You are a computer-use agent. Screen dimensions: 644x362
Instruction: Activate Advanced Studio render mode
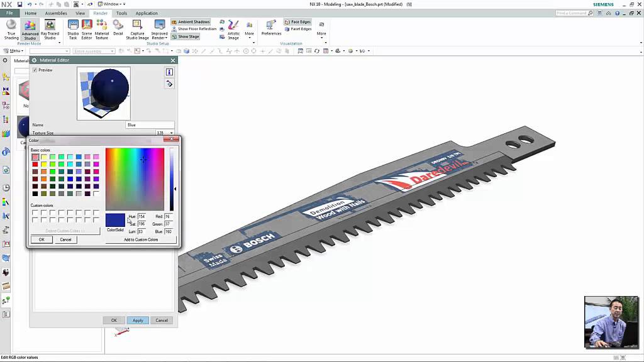click(30, 30)
